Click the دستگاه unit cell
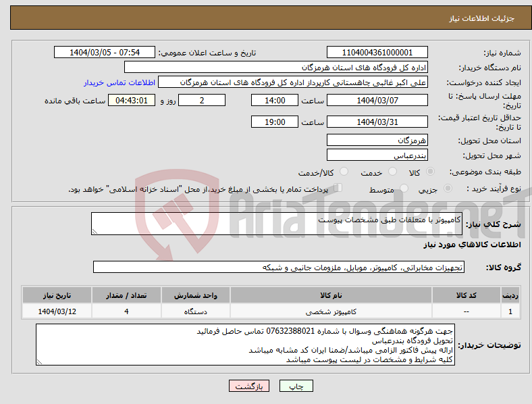The height and width of the screenshot is (404, 532). pyautogui.click(x=196, y=311)
